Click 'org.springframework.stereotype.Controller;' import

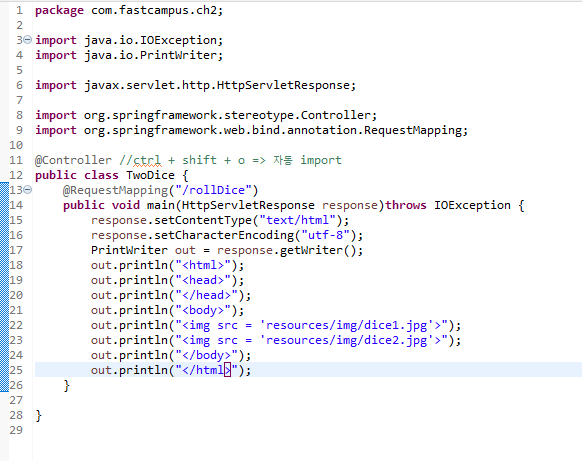coord(230,115)
